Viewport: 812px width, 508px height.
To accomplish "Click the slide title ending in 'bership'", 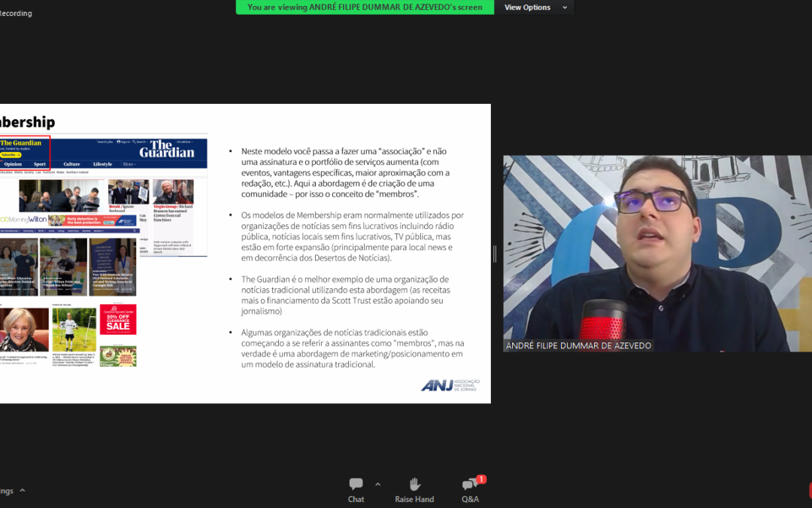I will [x=28, y=123].
